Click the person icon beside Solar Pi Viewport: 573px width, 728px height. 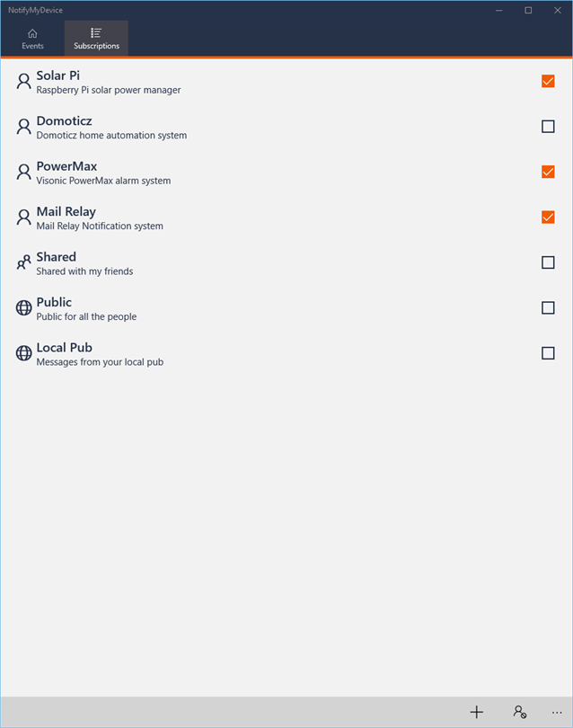point(23,81)
